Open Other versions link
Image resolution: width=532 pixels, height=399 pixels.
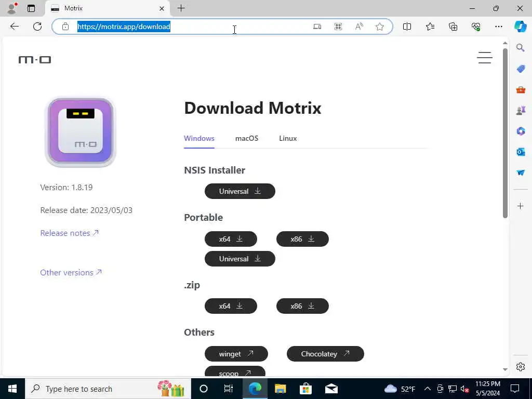coord(71,272)
